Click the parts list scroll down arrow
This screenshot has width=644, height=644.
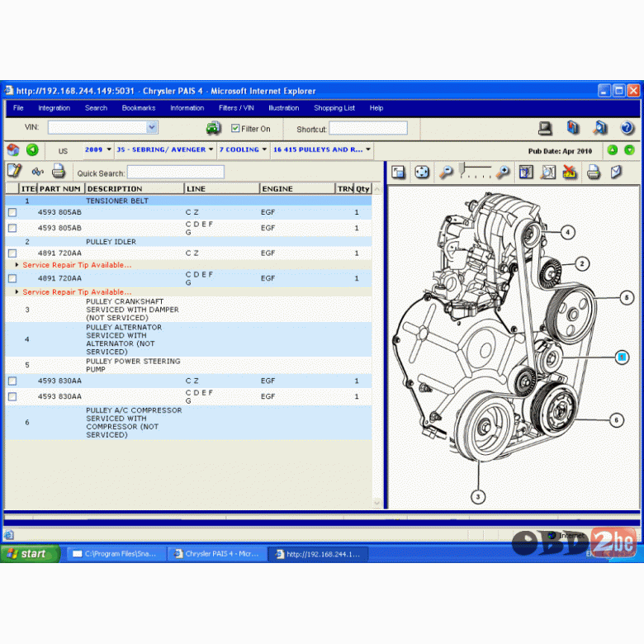[377, 503]
